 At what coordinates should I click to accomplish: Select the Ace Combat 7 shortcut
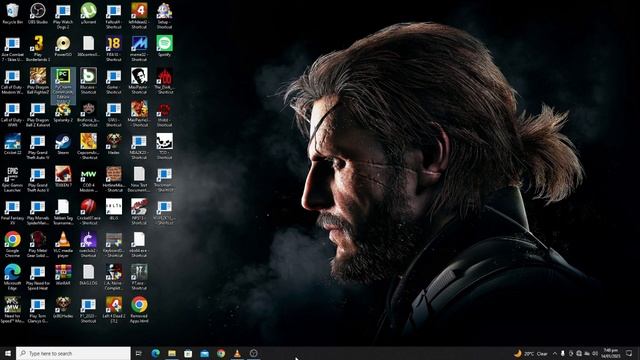[13, 49]
